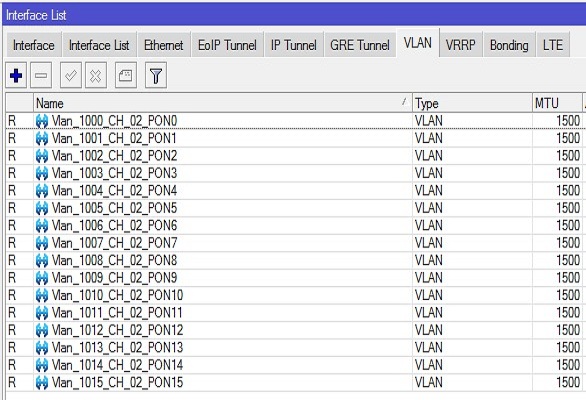Screen dimensions: 586x400
Task: Sort by the Type column header
Action: (x=472, y=103)
